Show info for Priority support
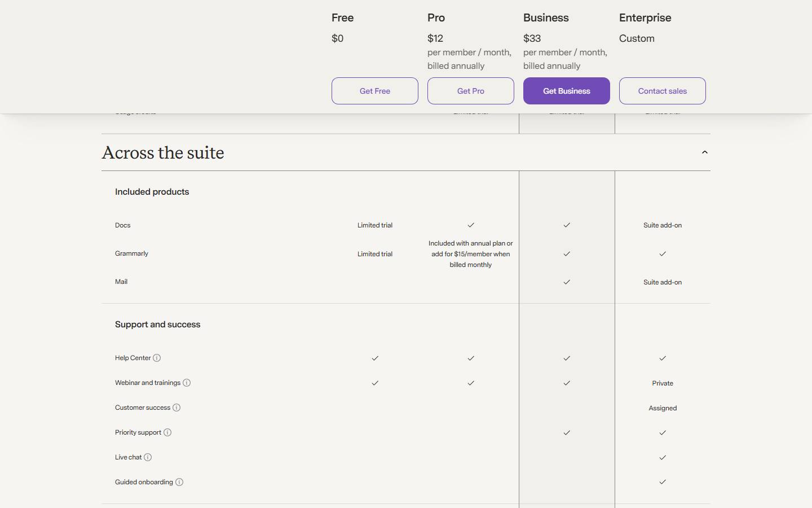 click(167, 432)
